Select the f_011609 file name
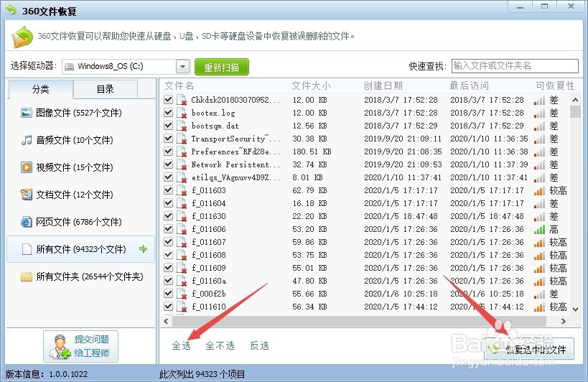 208,268
